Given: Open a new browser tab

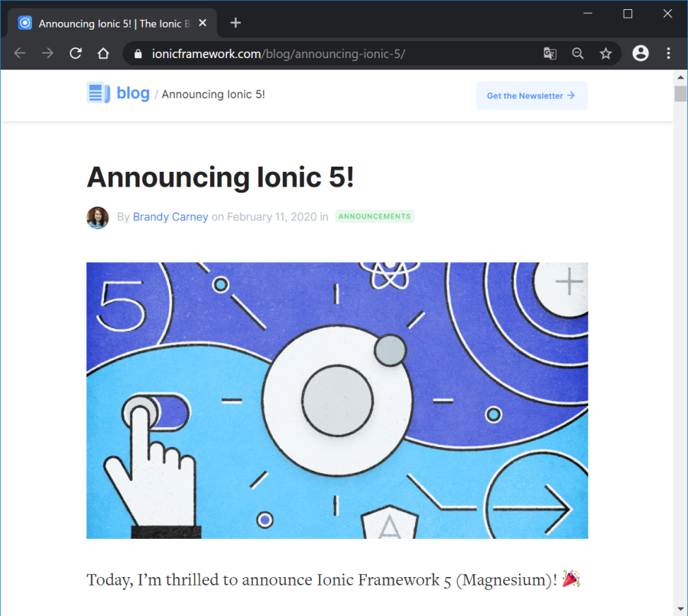Looking at the screenshot, I should tap(235, 23).
